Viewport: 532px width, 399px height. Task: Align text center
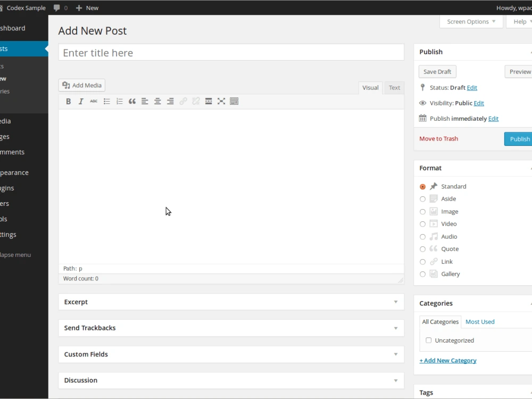click(157, 101)
